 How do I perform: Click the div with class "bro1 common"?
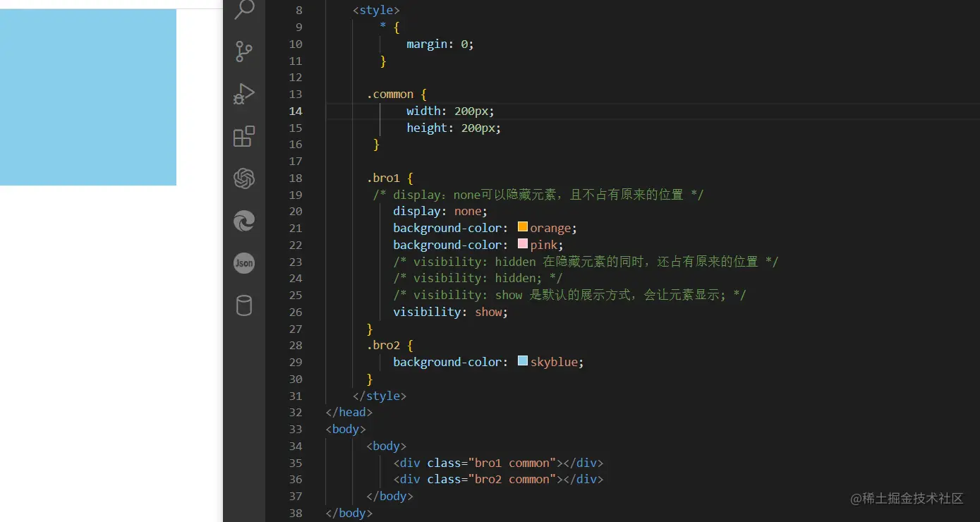[x=498, y=463]
